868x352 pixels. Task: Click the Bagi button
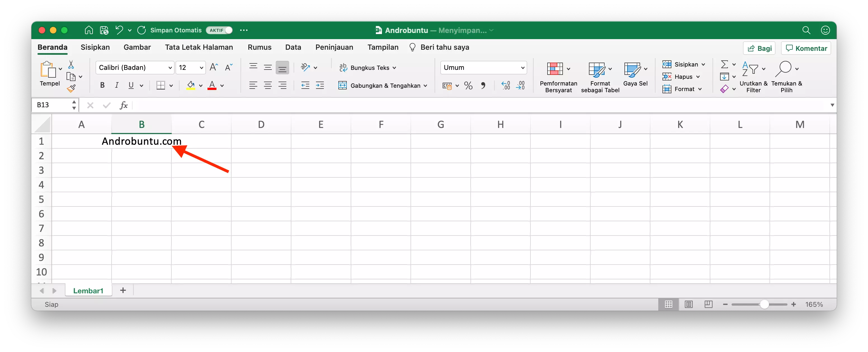click(759, 48)
